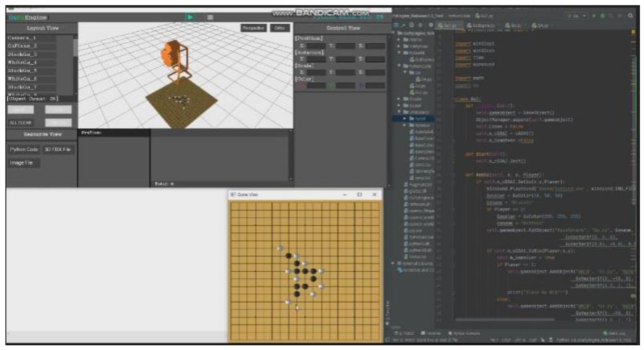Collapse the PythonCode folder in project tree
This screenshot has height=350, width=644.
(399, 66)
